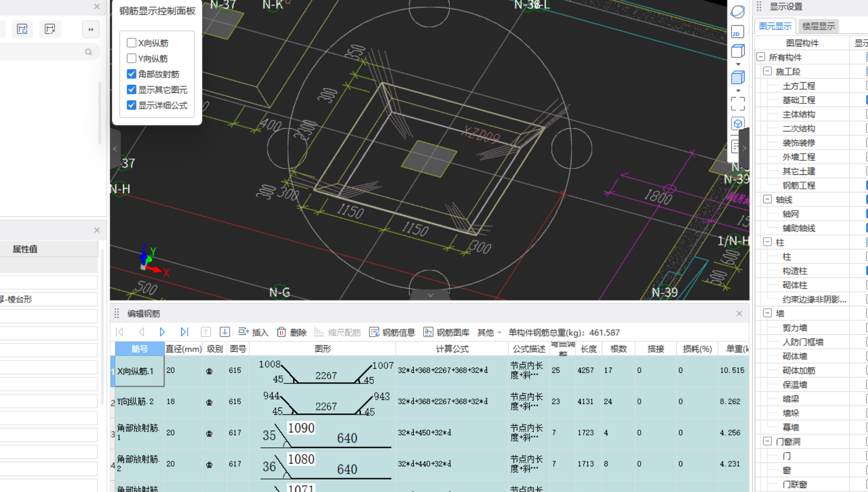The height and width of the screenshot is (492, 868).
Task: Click the 图形 column header
Action: click(x=322, y=349)
